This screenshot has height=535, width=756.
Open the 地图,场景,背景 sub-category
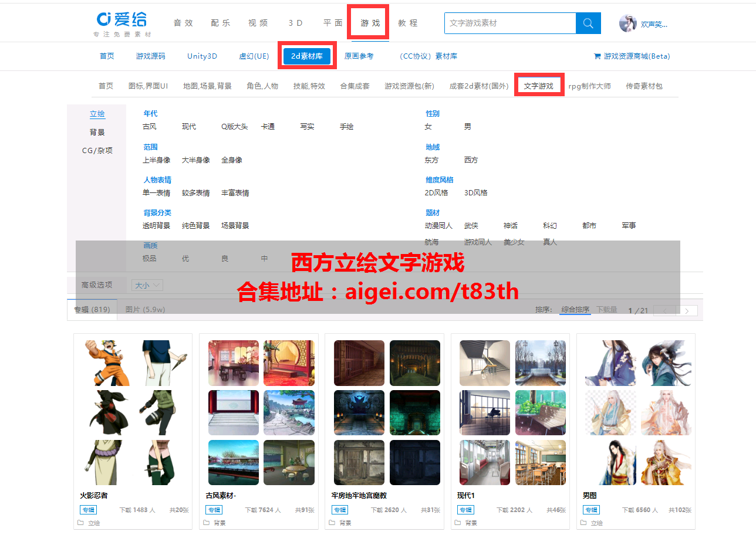coord(207,86)
